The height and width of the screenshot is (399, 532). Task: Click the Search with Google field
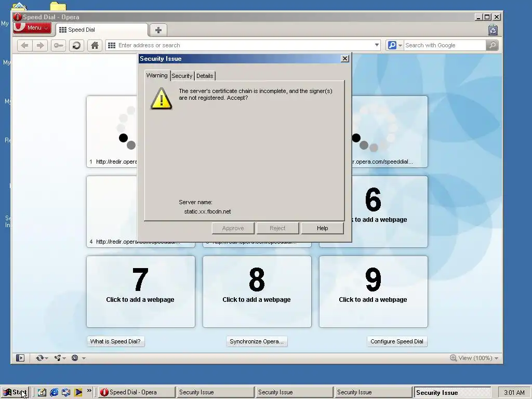click(x=445, y=45)
